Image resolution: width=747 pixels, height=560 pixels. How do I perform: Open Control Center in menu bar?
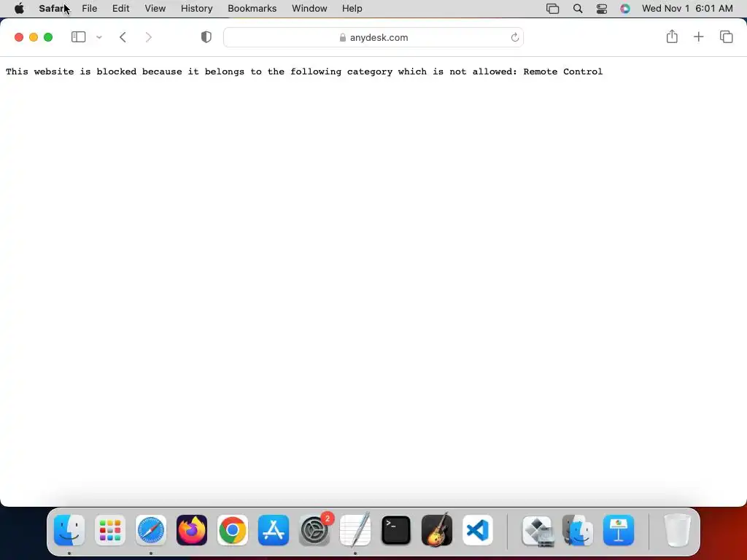pyautogui.click(x=602, y=9)
